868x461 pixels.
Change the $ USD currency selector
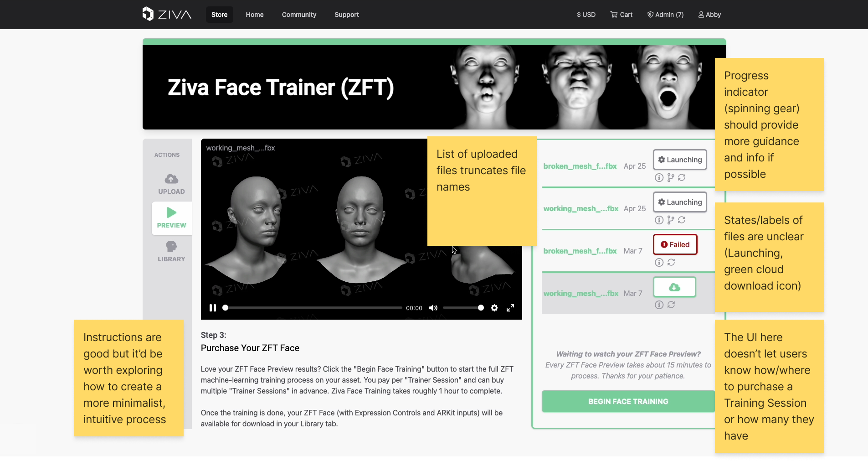pos(586,15)
